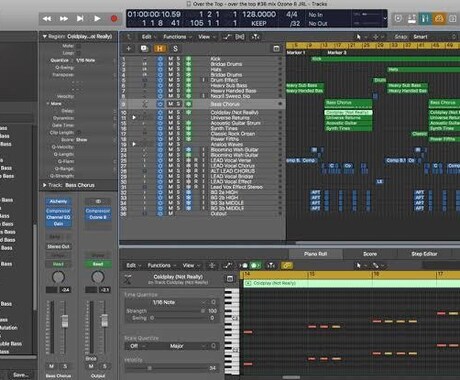Mute the Bass Chorus track
The height and width of the screenshot is (380, 460).
171,104
